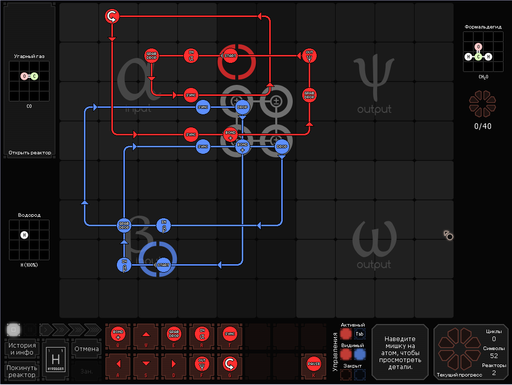The width and height of the screenshot is (512, 385).
Task: Click the Отмена undo button
Action: pyautogui.click(x=86, y=349)
